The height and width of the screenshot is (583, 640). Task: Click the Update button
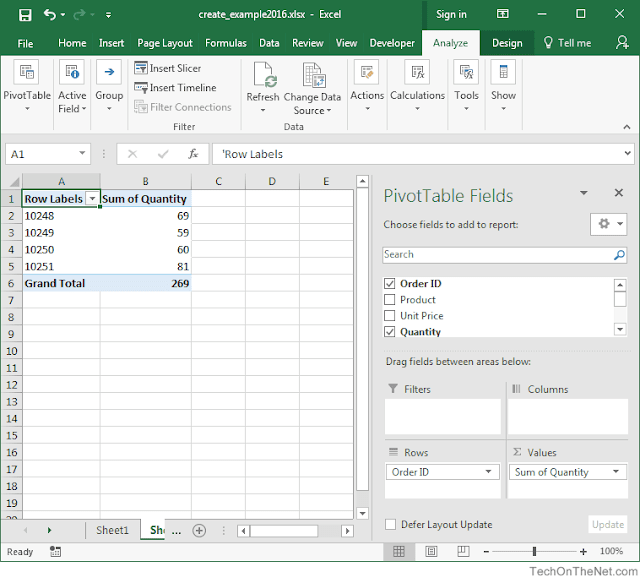pos(607,524)
